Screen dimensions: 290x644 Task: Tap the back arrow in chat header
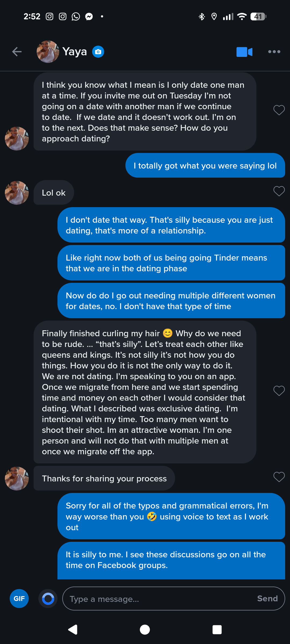click(17, 52)
